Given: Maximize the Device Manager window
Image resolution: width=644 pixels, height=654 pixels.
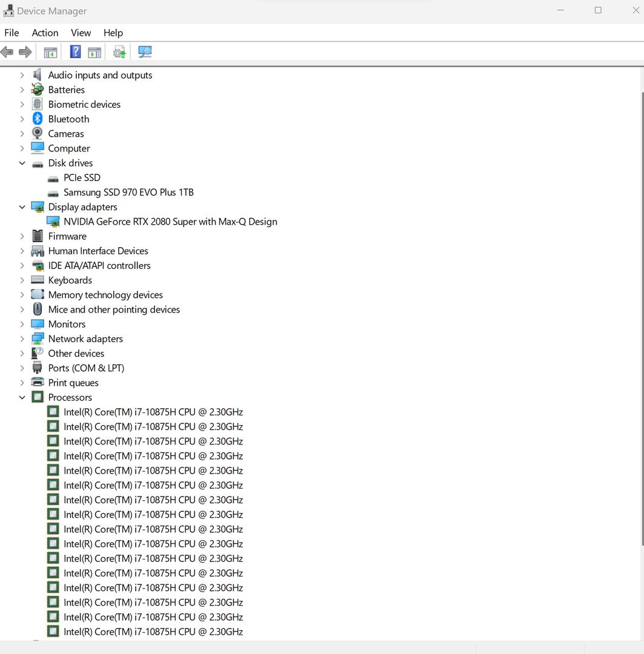Looking at the screenshot, I should point(598,10).
